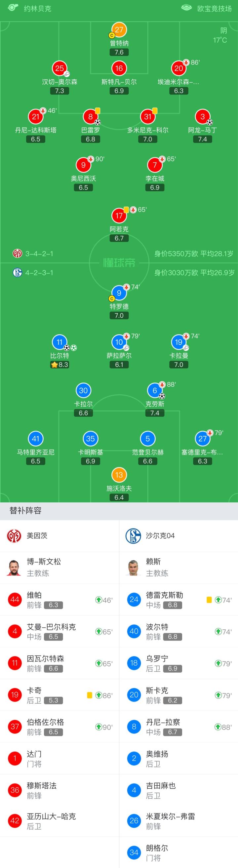
Task: Open the 美因茨 team in substitutes header
Action: (37, 536)
